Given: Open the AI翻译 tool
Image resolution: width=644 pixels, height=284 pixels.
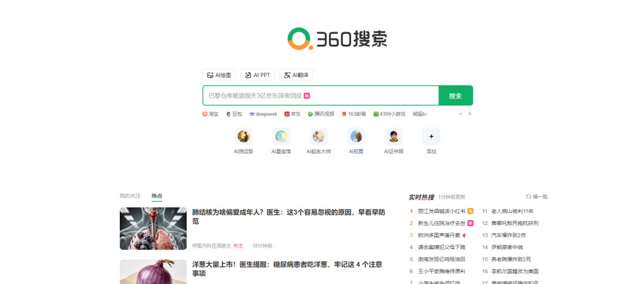Looking at the screenshot, I should click(x=296, y=75).
